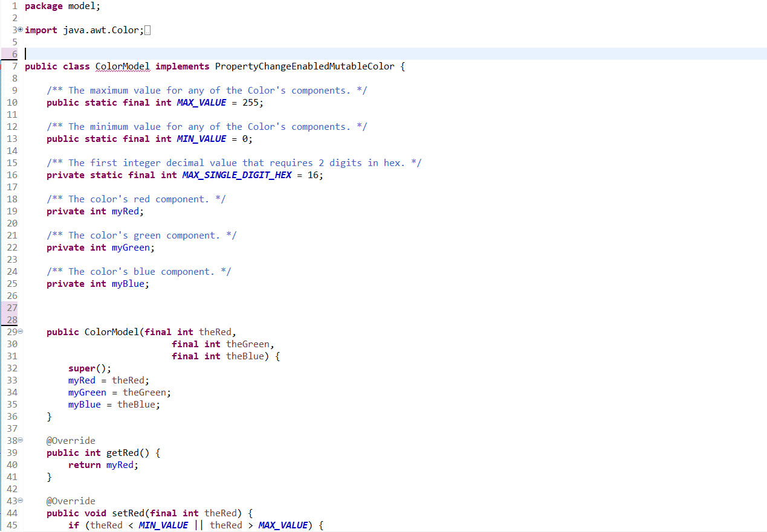Place cursor on the MAX_VALUE constant
Screen dimensions: 767x532
coord(201,102)
